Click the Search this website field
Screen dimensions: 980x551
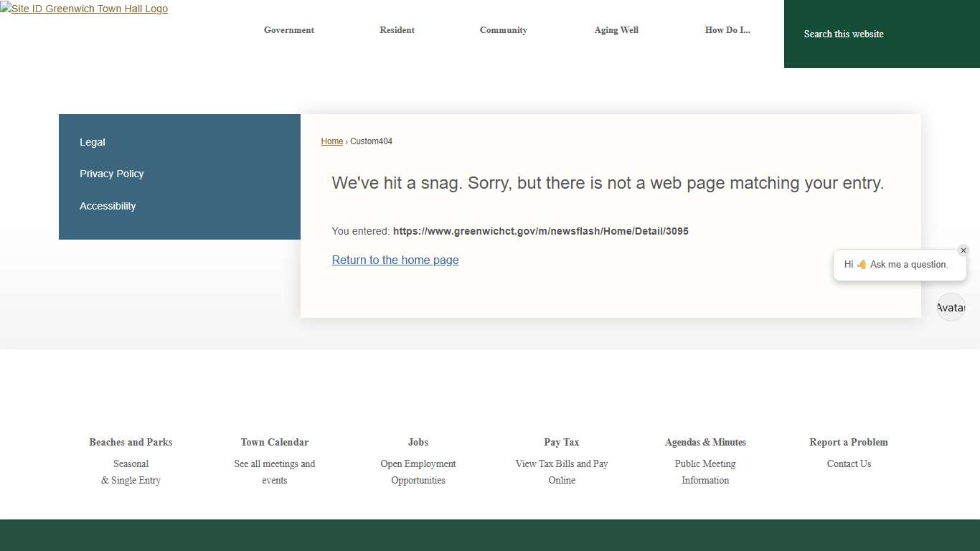coord(861,34)
